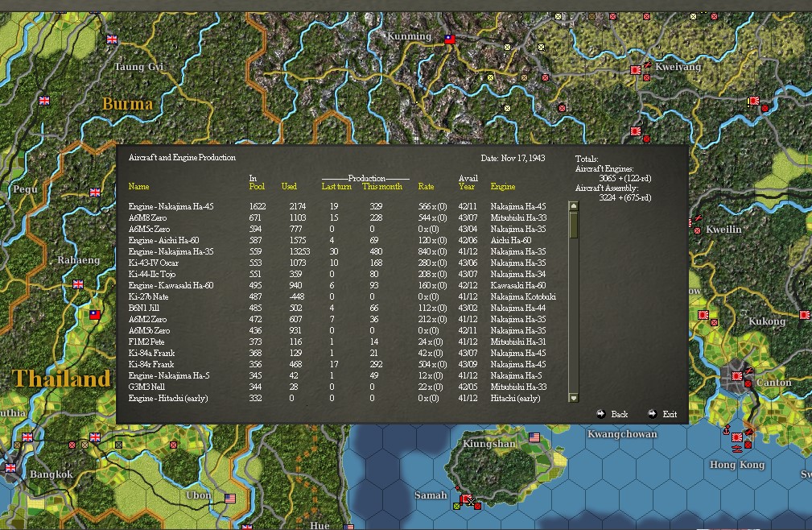Select the Engine - Hitachi (early) row
The image size is (812, 530).
click(x=343, y=399)
